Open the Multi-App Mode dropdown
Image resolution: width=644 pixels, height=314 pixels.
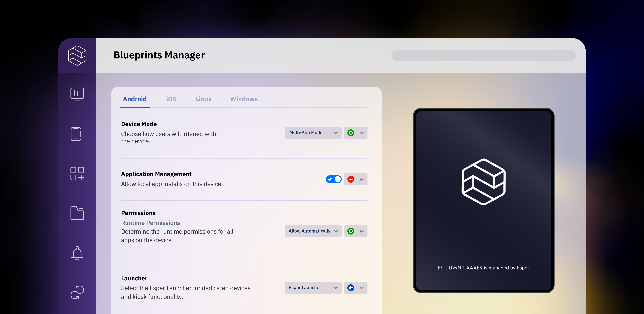click(313, 133)
